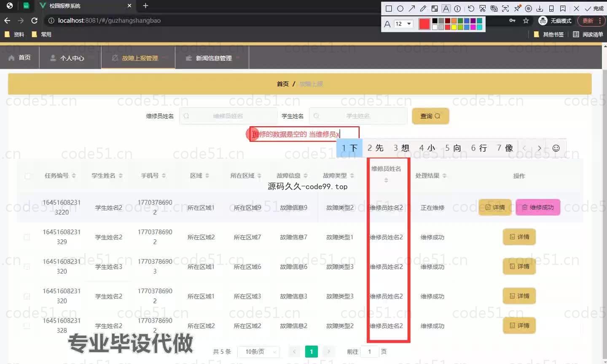The width and height of the screenshot is (607, 364).
Task: Sort by 任务编号 column
Action: pos(74,176)
